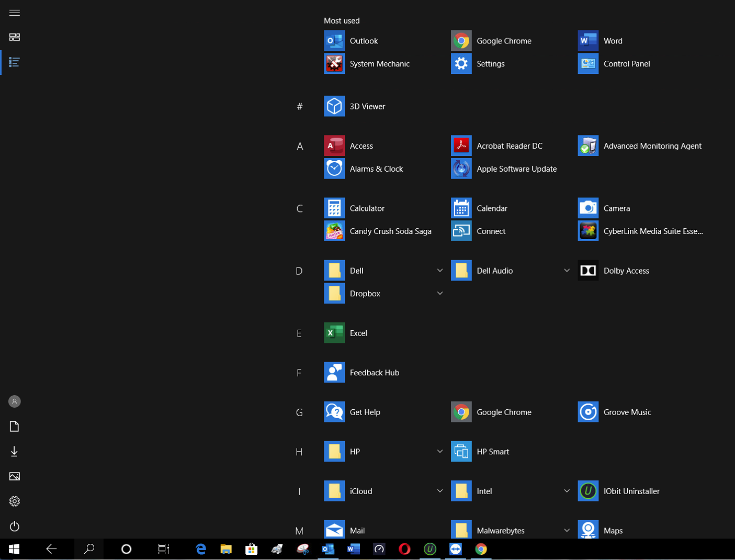This screenshot has height=560, width=735.
Task: Open Google Chrome in Most used
Action: pos(510,41)
